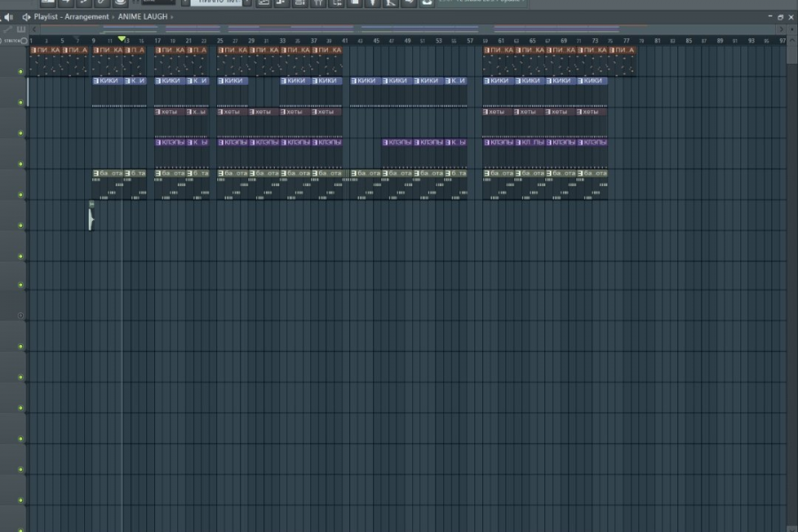The image size is (798, 532).
Task: Expand the chevron after ANIME LAUGH
Action: tap(172, 17)
